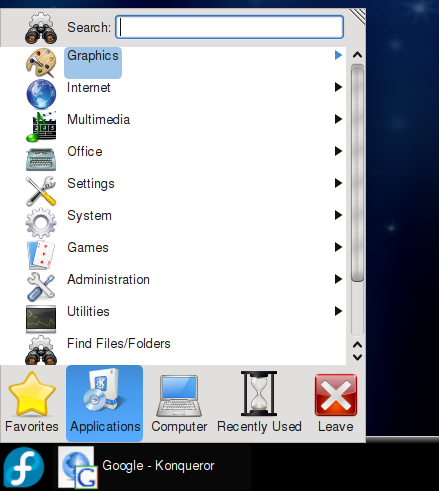
Task: Click the Settings wrench and screwdriver icon
Action: pyautogui.click(x=41, y=191)
